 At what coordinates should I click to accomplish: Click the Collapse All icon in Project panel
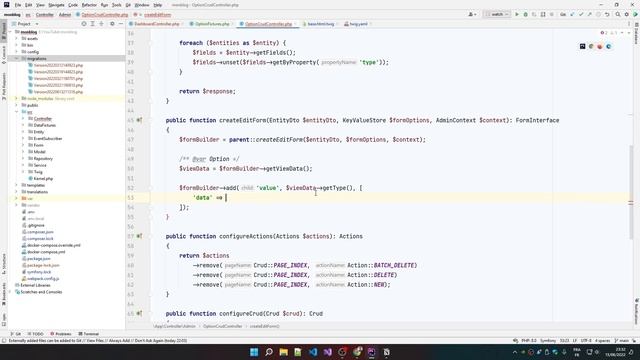point(101,24)
